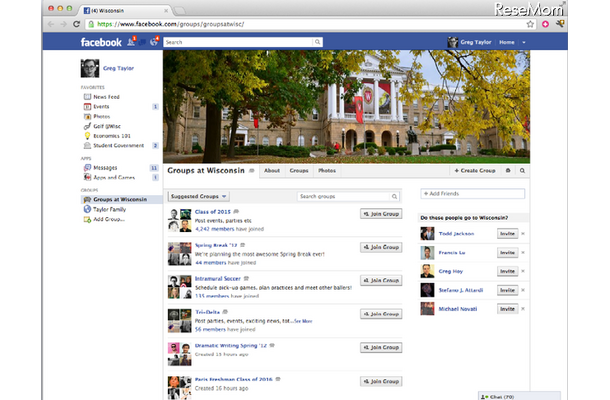Click the Add Friends input field
Viewport: 610px width, 400px height.
coord(472,193)
